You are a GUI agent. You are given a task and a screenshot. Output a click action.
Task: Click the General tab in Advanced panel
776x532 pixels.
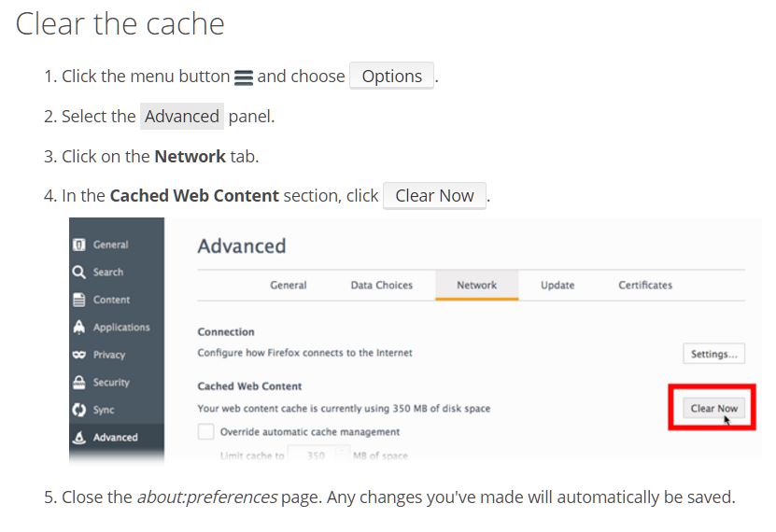coord(289,285)
